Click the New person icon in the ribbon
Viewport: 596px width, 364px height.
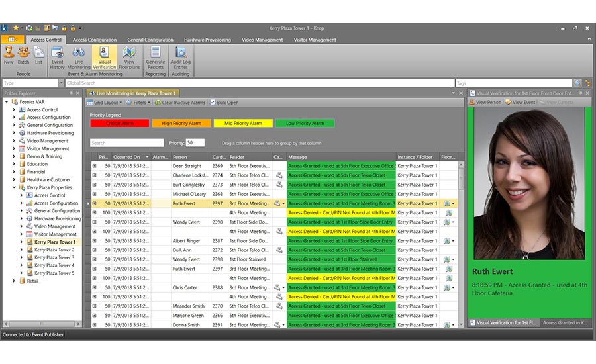click(x=9, y=54)
